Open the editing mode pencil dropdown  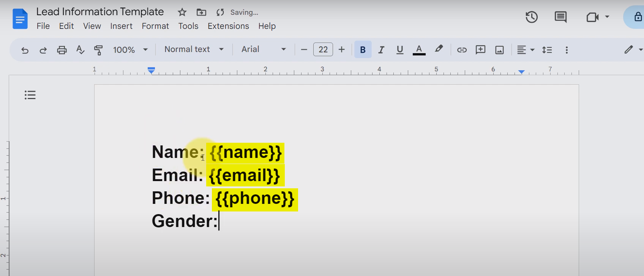tap(633, 50)
